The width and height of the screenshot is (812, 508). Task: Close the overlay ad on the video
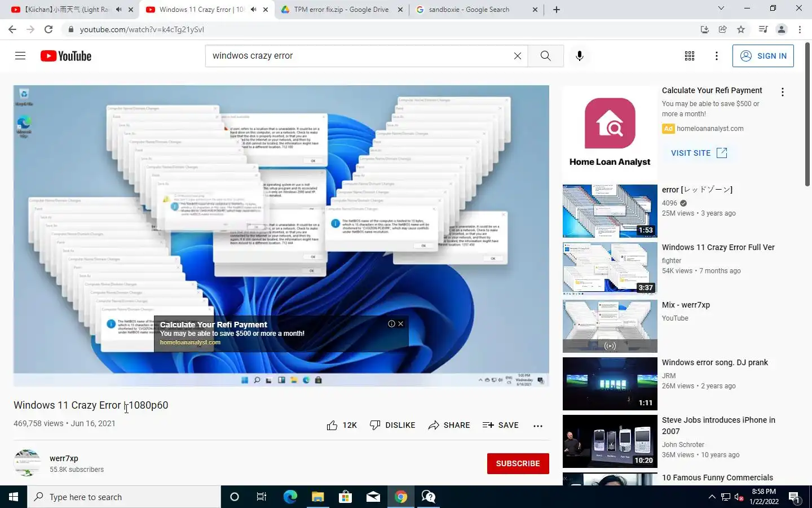click(x=400, y=323)
